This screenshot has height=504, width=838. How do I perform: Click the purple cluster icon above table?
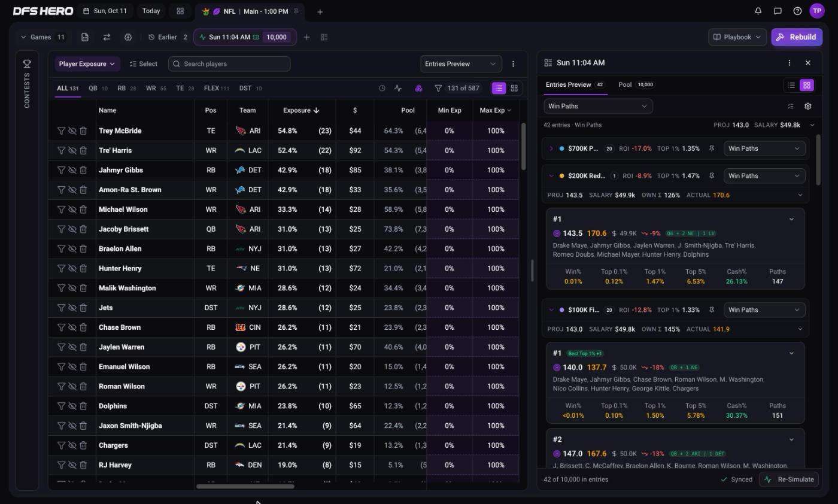pos(418,88)
